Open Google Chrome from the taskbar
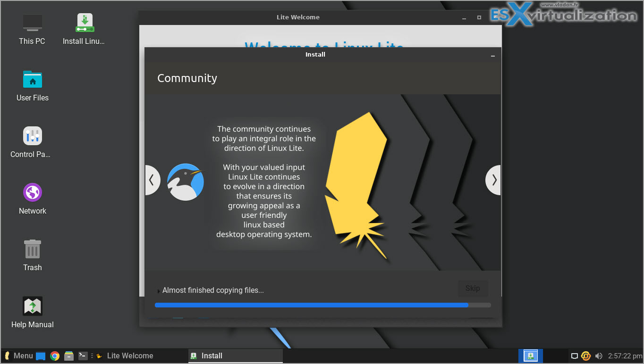Screen dimensions: 644x364 [55, 356]
